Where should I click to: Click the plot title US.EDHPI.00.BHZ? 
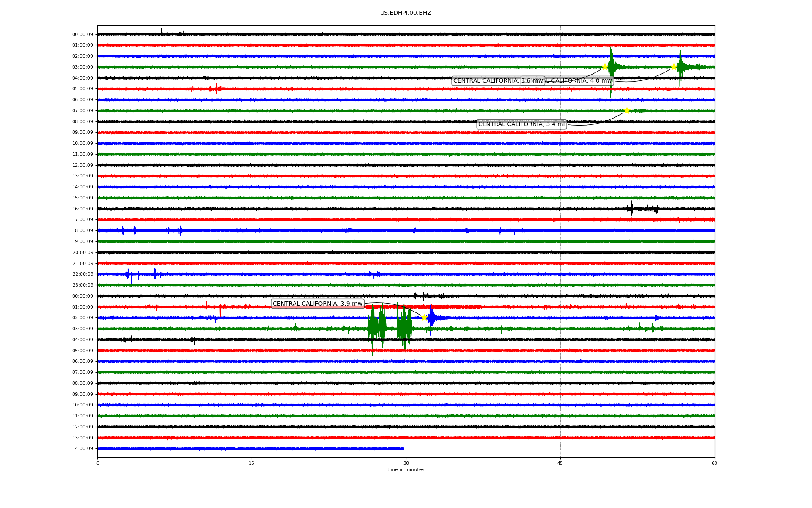click(x=406, y=13)
